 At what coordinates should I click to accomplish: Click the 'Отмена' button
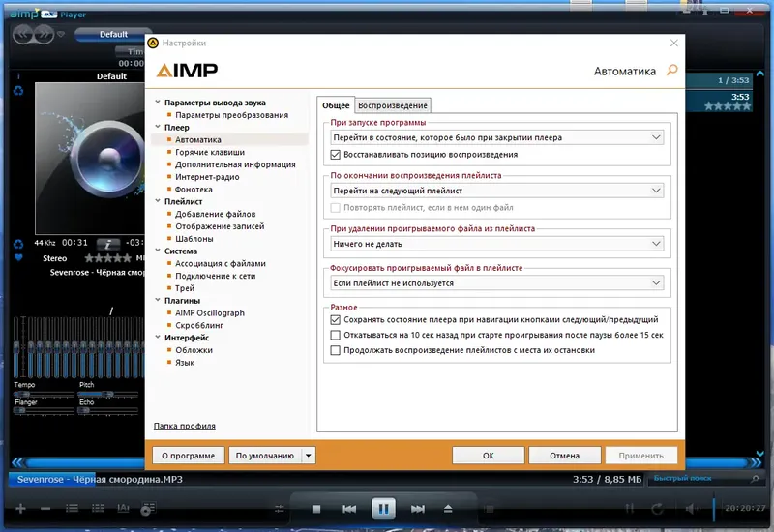[565, 455]
